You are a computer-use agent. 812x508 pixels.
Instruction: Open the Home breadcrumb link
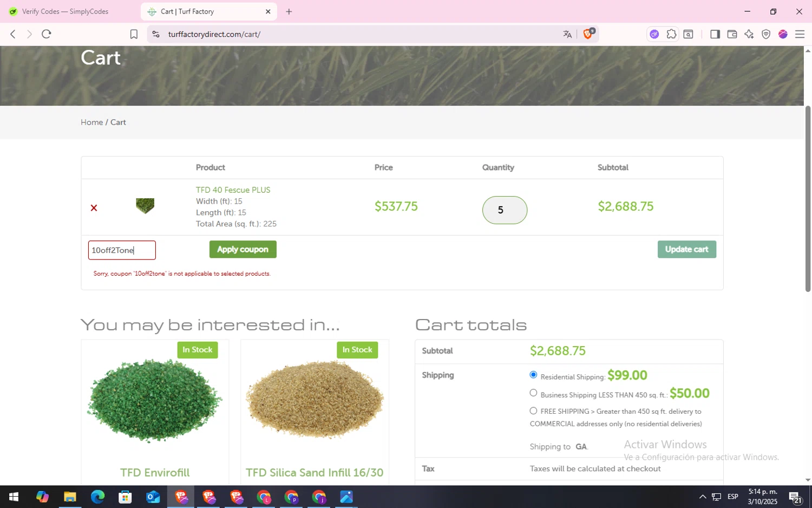tap(91, 122)
